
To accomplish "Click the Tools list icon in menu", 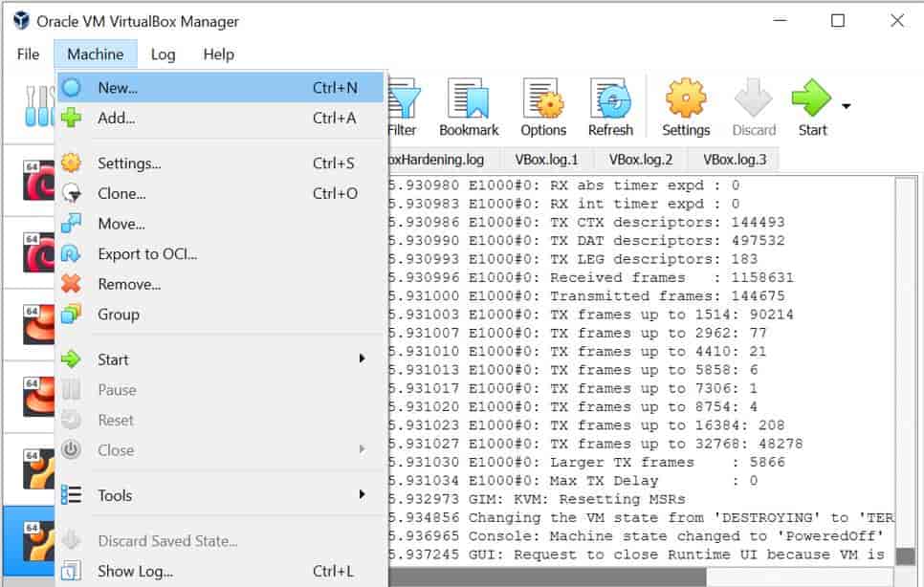I will click(72, 495).
